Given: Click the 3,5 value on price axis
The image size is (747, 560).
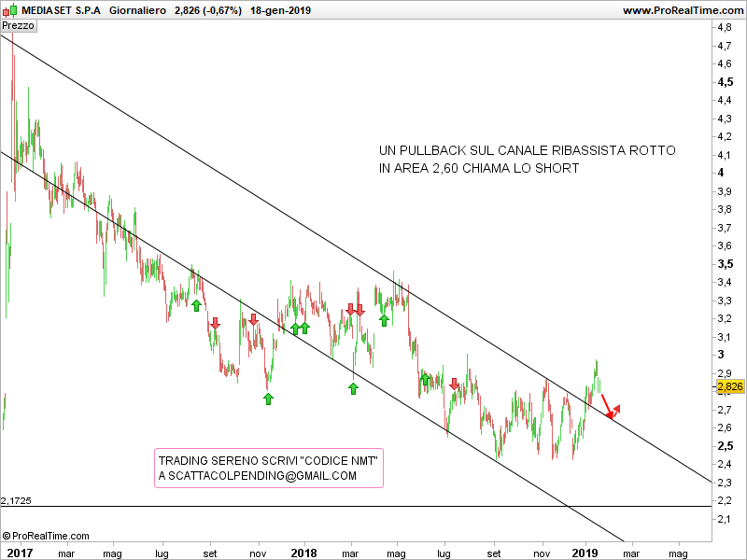Looking at the screenshot, I should point(726,264).
